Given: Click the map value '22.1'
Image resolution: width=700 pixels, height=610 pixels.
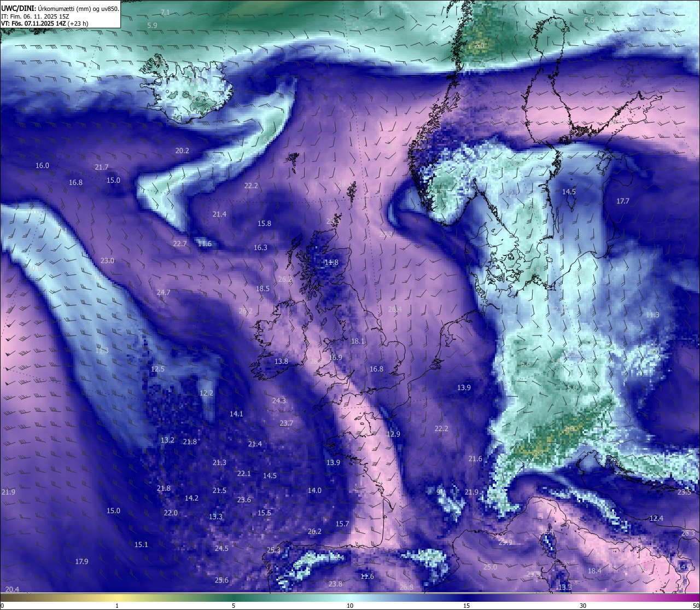Looking at the screenshot, I should point(244,473).
